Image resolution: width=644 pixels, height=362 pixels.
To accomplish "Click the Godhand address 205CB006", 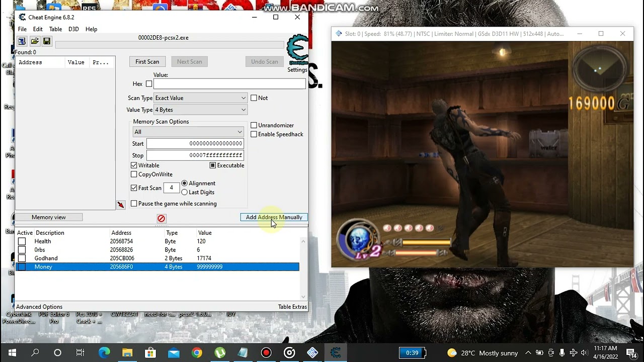I will click(122, 258).
